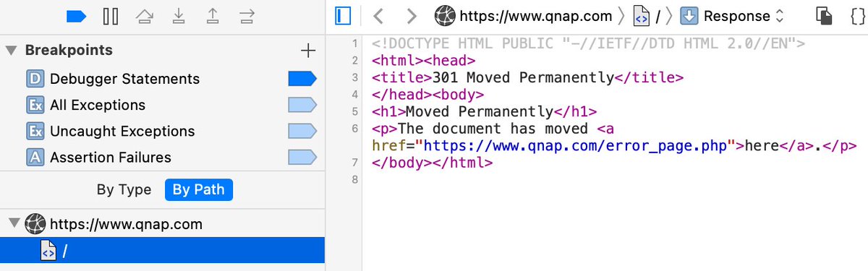Select the https://www.qnap.com sidebar item

[x=162, y=224]
